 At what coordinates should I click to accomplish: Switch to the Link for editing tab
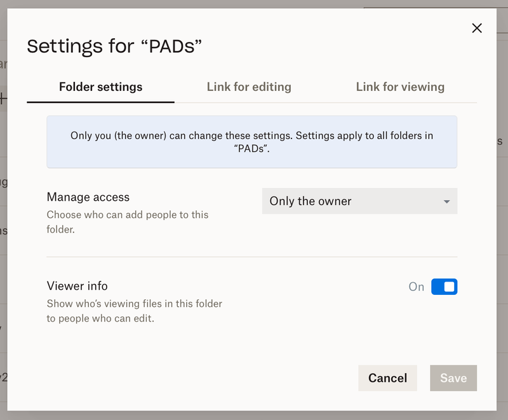[249, 87]
